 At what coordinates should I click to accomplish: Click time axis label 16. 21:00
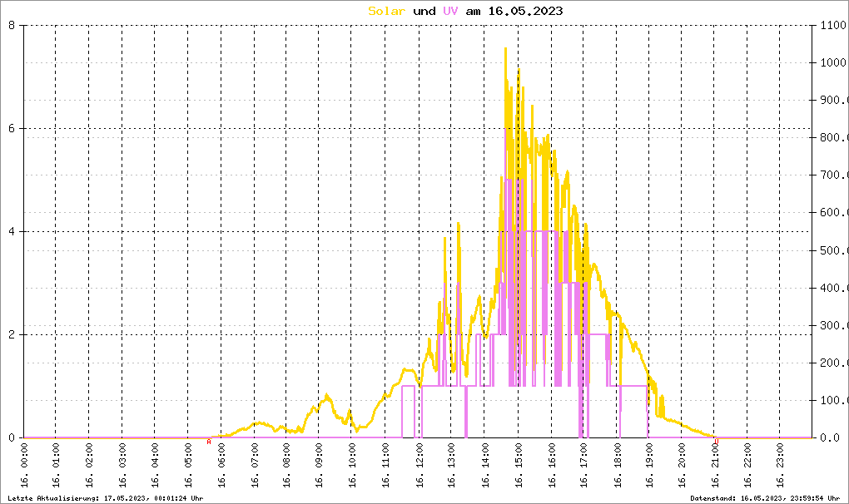715,465
